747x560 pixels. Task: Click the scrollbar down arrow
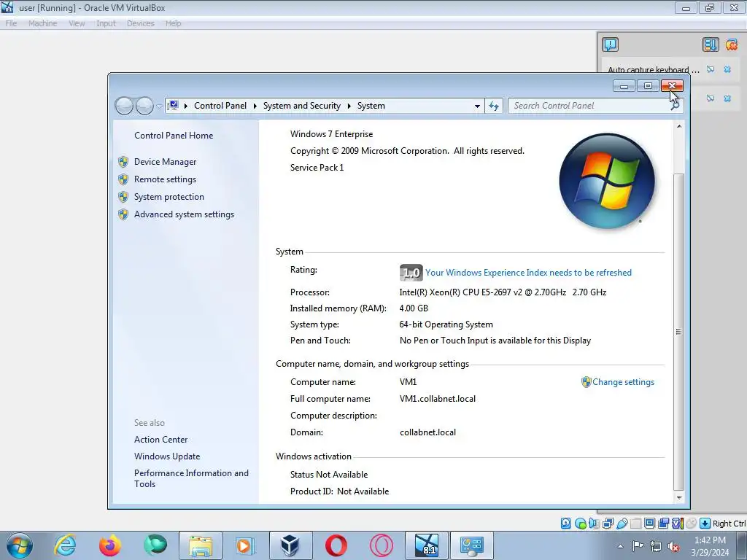tap(679, 497)
